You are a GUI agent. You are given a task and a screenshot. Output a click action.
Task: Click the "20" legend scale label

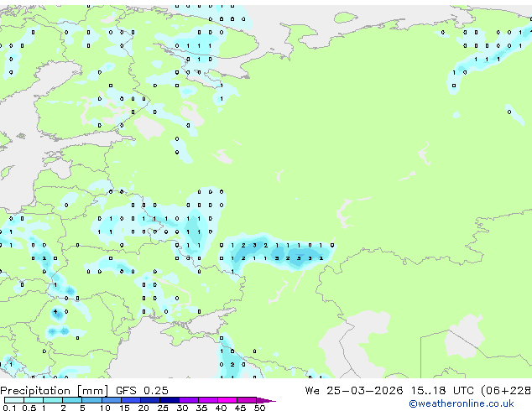click(x=143, y=408)
